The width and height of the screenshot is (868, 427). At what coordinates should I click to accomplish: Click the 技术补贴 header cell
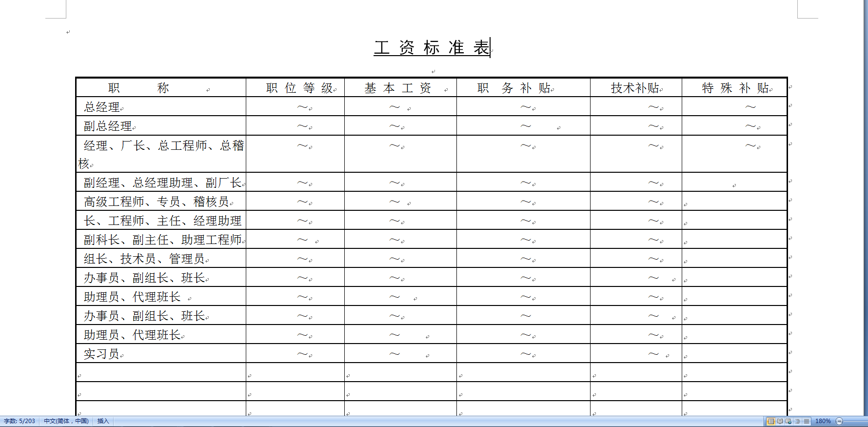tap(636, 88)
